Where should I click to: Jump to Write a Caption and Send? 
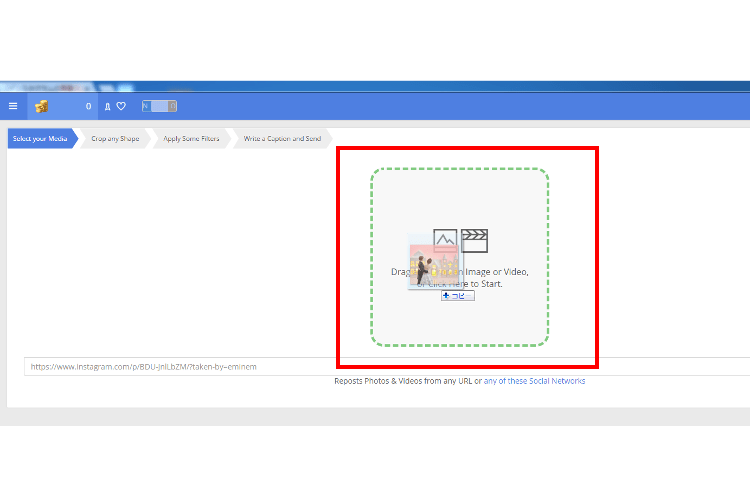click(281, 139)
